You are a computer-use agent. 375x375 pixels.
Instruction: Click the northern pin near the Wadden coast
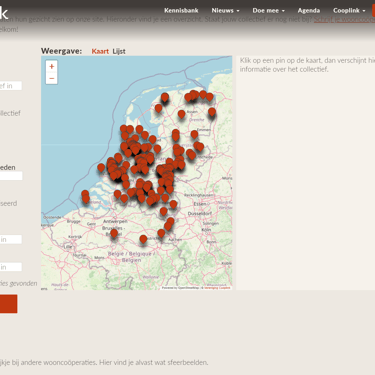(165, 98)
